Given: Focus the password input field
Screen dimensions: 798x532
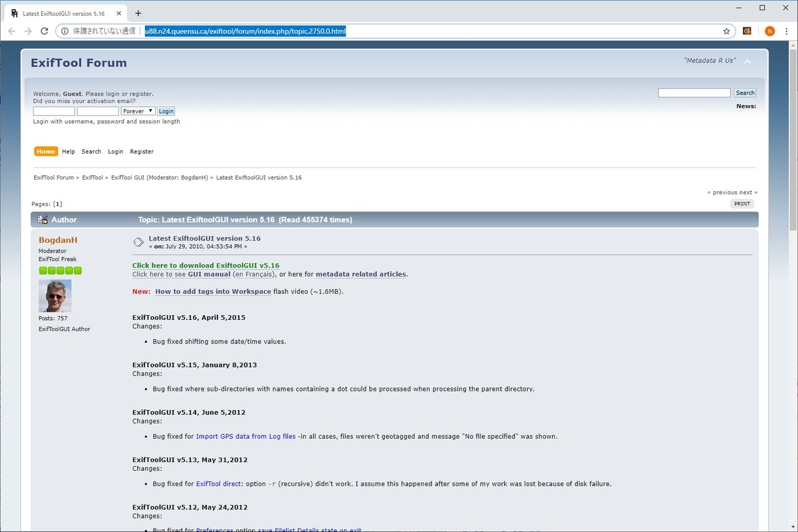Looking at the screenshot, I should coord(98,111).
